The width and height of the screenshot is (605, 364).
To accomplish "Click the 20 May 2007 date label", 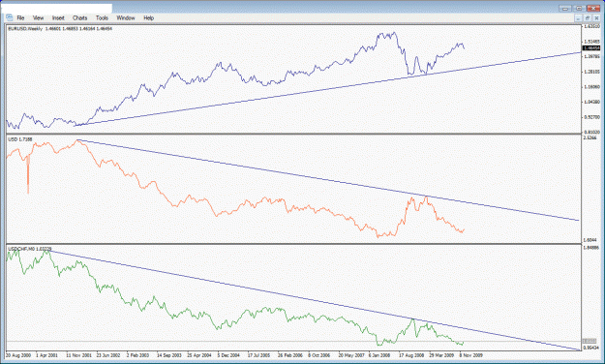I will [351, 355].
